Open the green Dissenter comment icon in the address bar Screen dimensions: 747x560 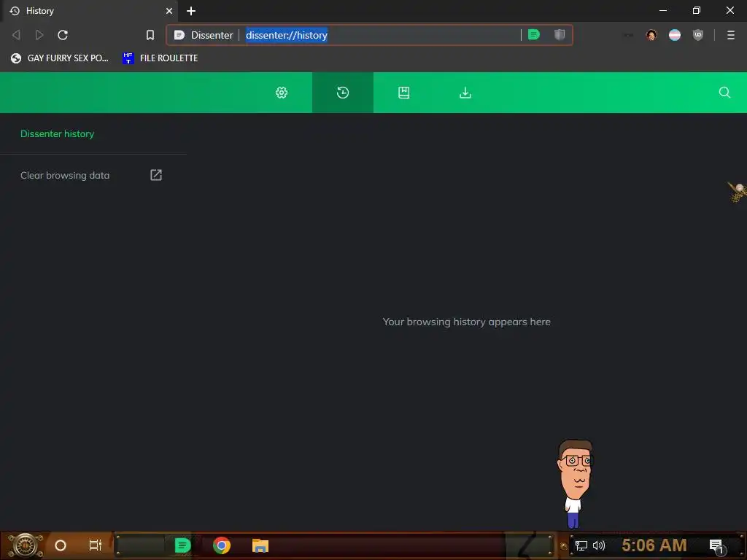(534, 35)
